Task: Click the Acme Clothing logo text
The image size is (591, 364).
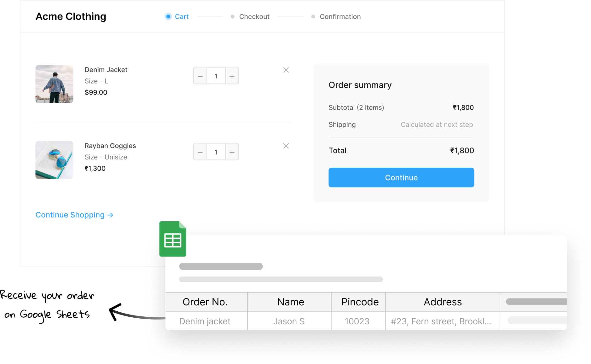Action: [71, 16]
